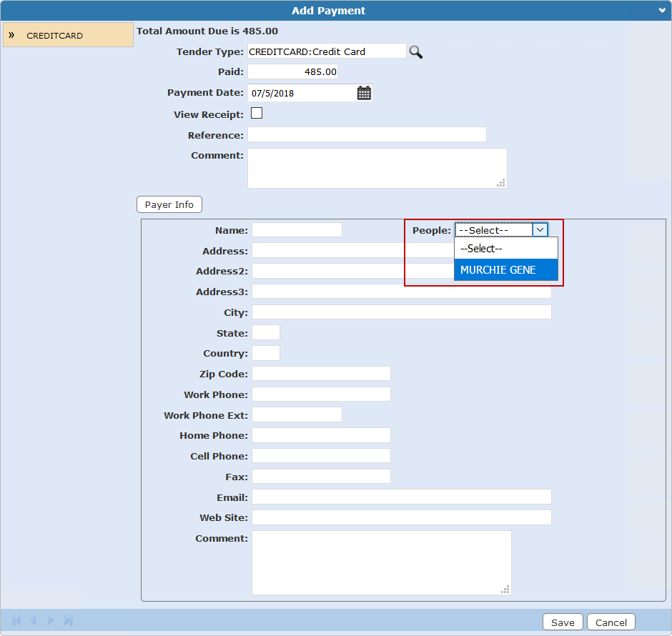This screenshot has width=672, height=636.
Task: Grab the payer Comment box resize handle
Action: [505, 590]
